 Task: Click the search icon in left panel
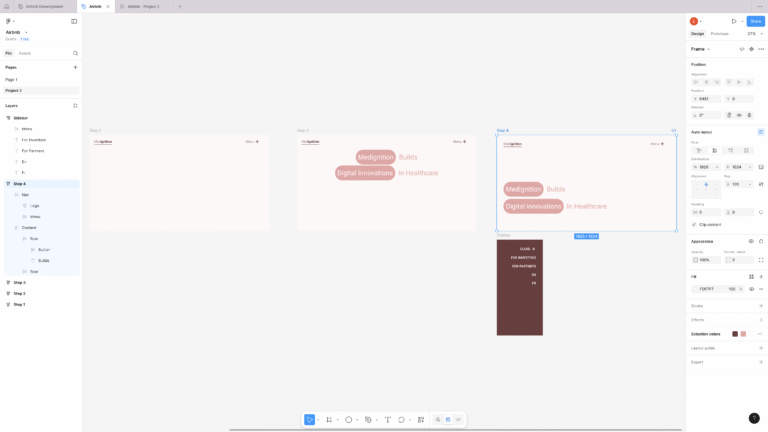[x=75, y=53]
